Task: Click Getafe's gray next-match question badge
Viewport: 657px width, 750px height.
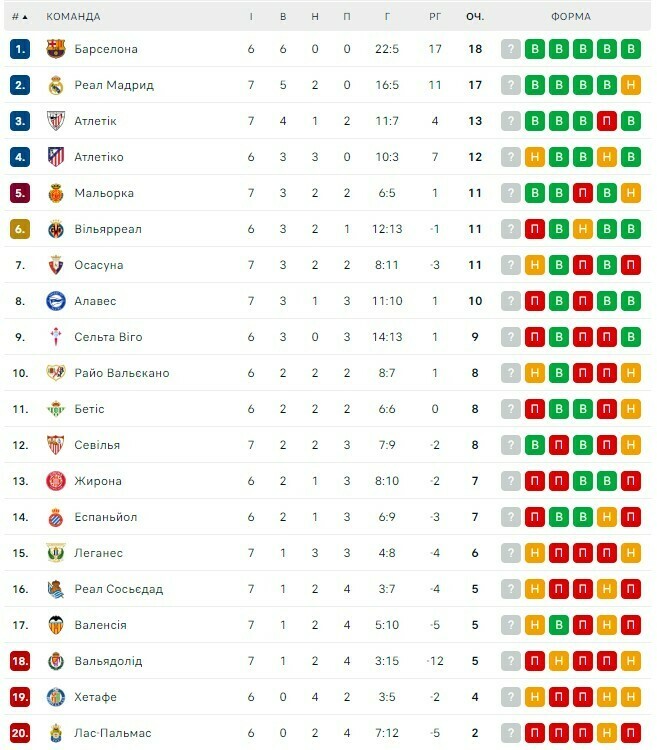Action: (511, 697)
